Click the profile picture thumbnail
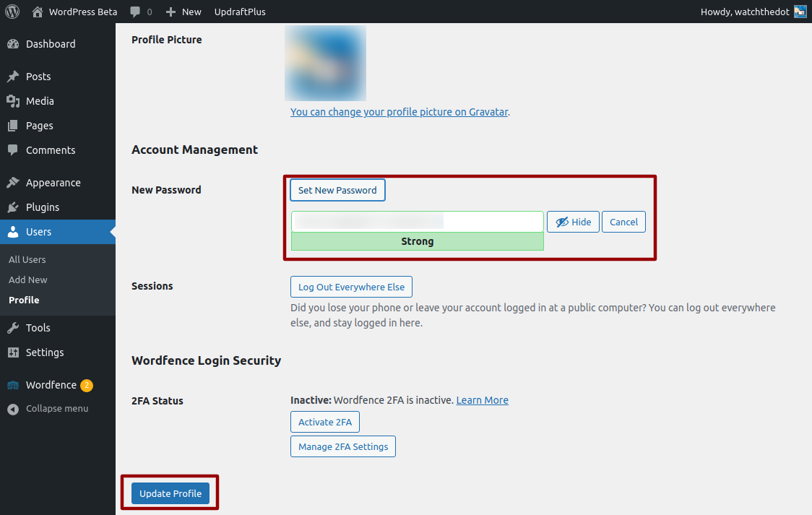This screenshot has height=515, width=812. pos(325,63)
